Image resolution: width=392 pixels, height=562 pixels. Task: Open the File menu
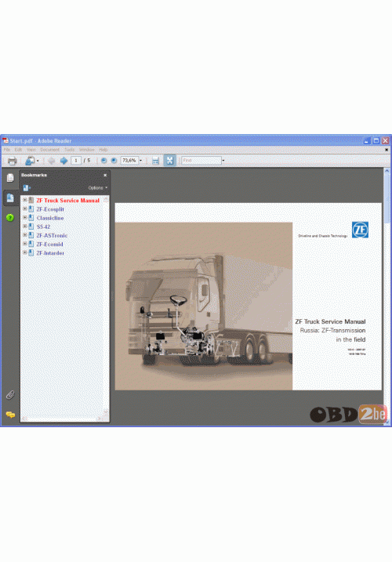[7, 150]
